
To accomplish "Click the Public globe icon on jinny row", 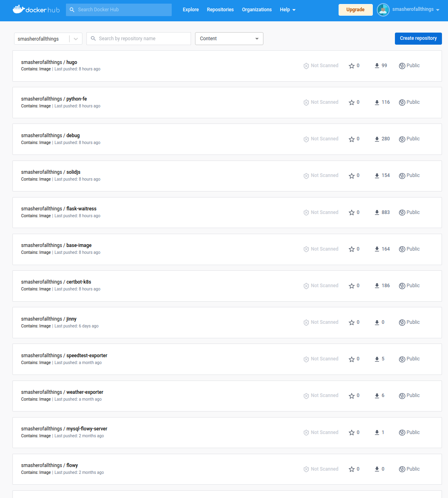I will point(402,323).
